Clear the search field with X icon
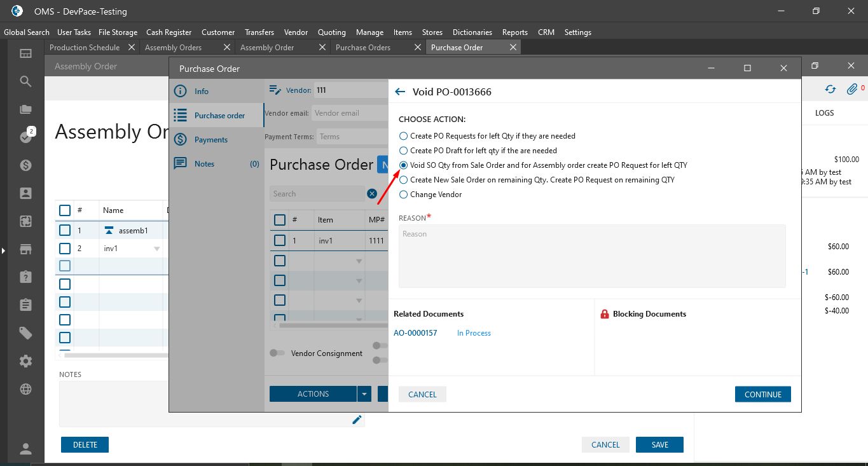Image resolution: width=868 pixels, height=466 pixels. [x=372, y=194]
